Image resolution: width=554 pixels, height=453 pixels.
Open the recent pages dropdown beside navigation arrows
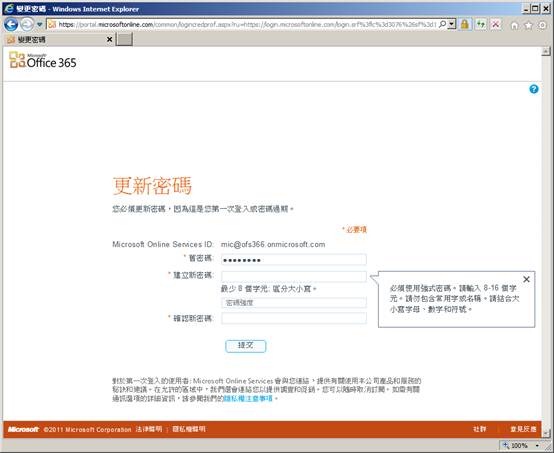click(40, 24)
